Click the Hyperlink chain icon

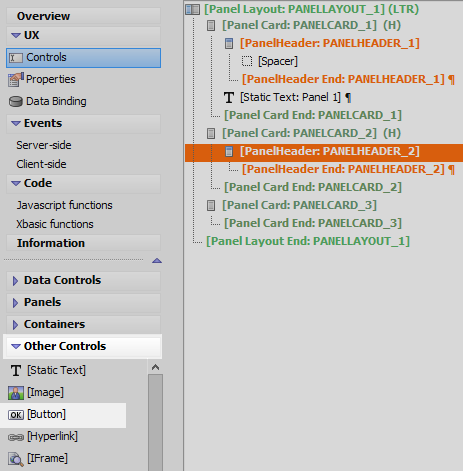click(x=16, y=437)
